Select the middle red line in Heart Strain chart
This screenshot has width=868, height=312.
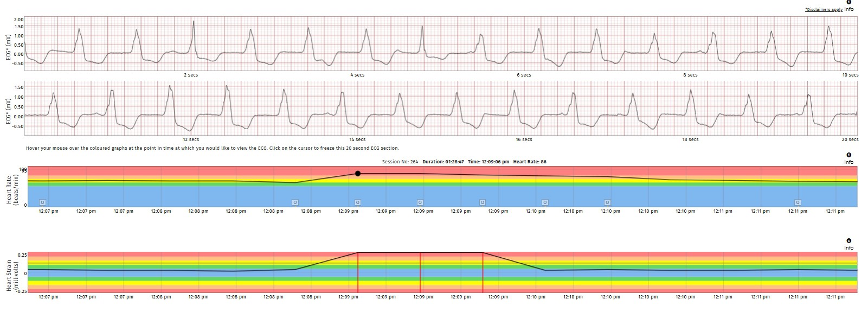(420, 272)
